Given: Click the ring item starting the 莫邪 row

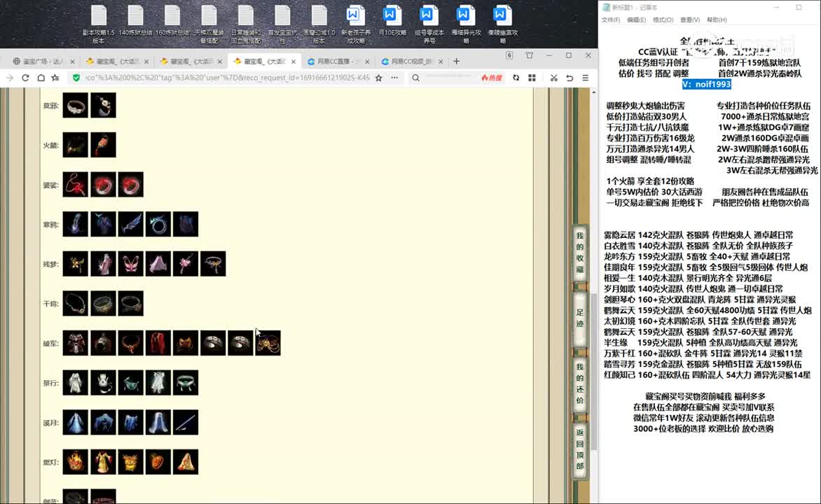Looking at the screenshot, I should point(76,105).
